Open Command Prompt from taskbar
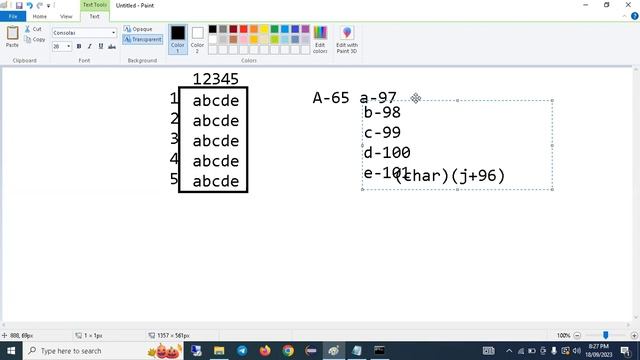This screenshot has height=360, width=640. point(379,351)
